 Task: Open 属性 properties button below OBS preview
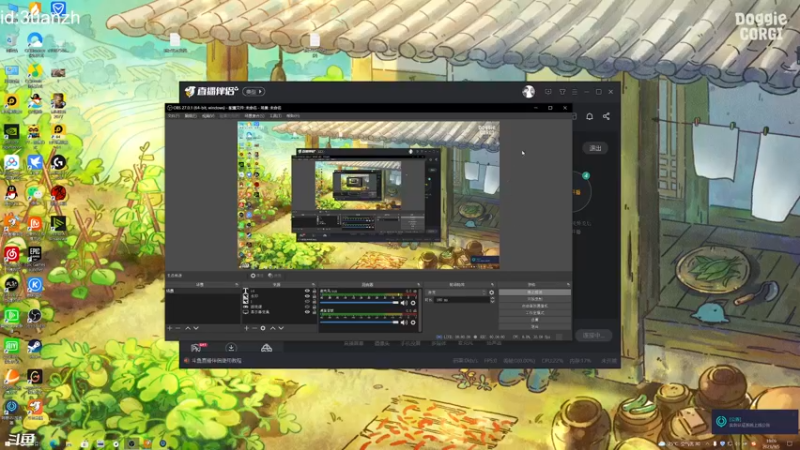coord(257,276)
